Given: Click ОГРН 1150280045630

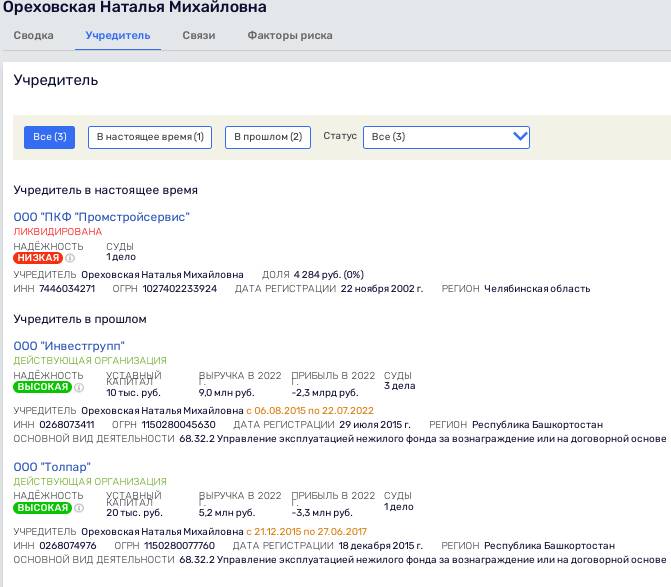Looking at the screenshot, I should pos(178,425).
